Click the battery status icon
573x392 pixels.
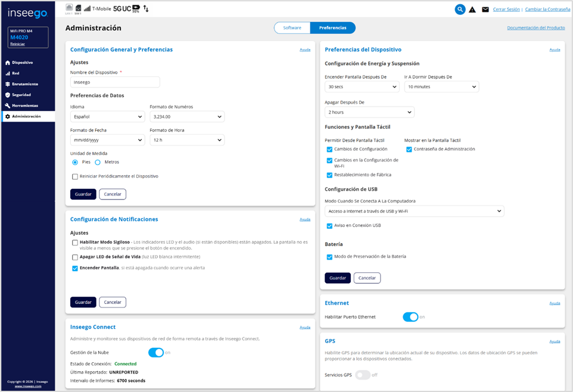(x=136, y=8)
